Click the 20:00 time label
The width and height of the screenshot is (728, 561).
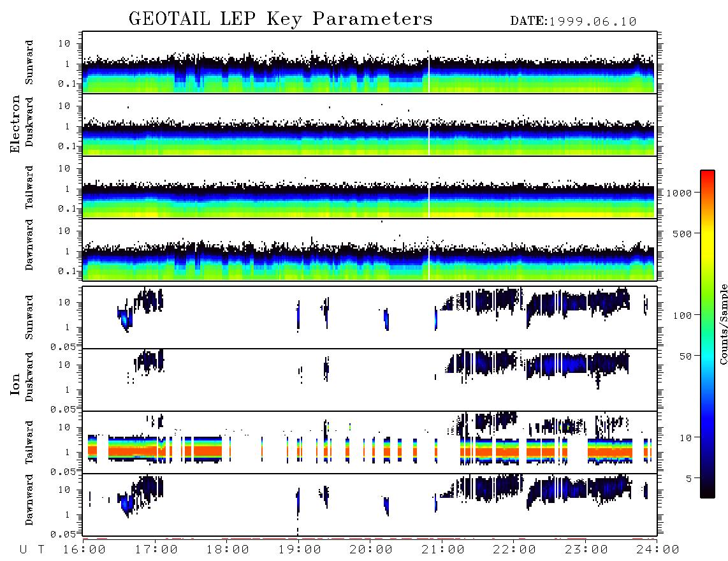tap(371, 550)
